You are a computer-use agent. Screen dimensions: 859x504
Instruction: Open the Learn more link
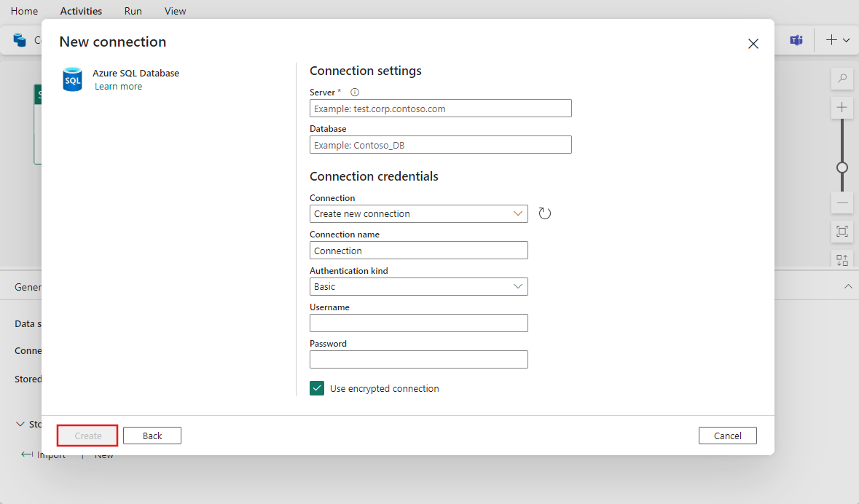click(119, 87)
